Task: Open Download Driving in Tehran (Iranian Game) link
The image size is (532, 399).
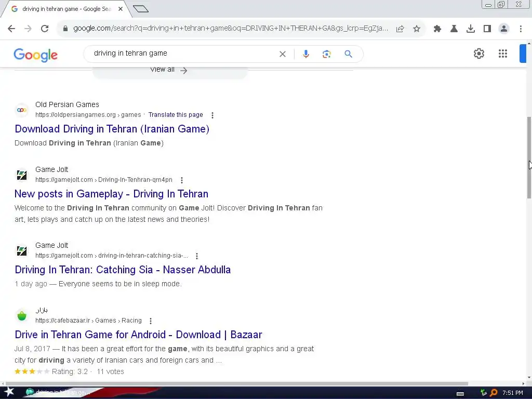Action: pyautogui.click(x=112, y=129)
